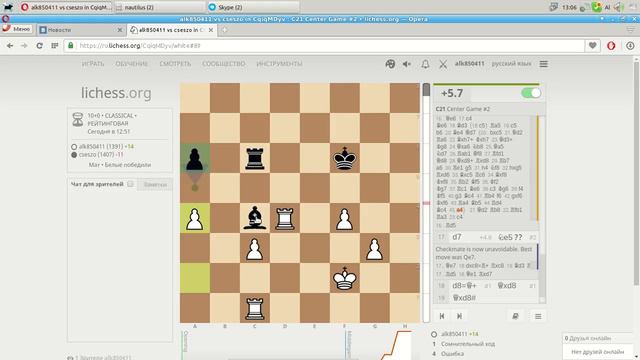The image size is (640, 360).
Task: Click the black bishop on c4
Action: [255, 218]
